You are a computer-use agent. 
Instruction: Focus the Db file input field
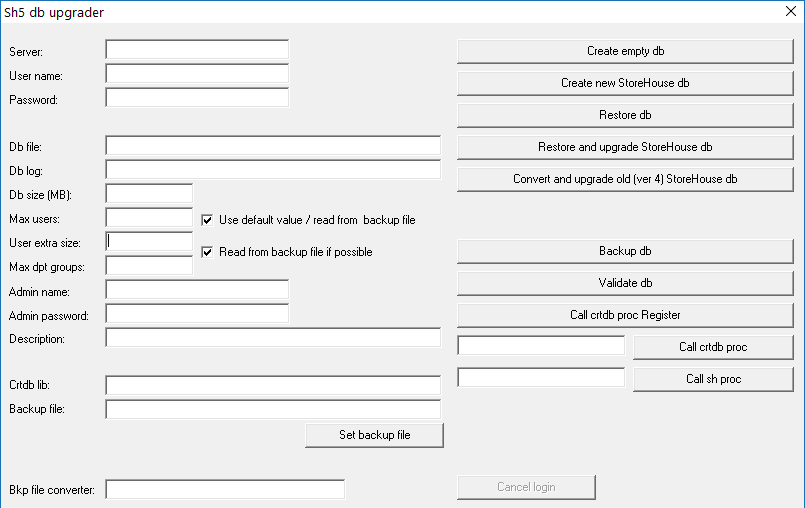tap(273, 145)
